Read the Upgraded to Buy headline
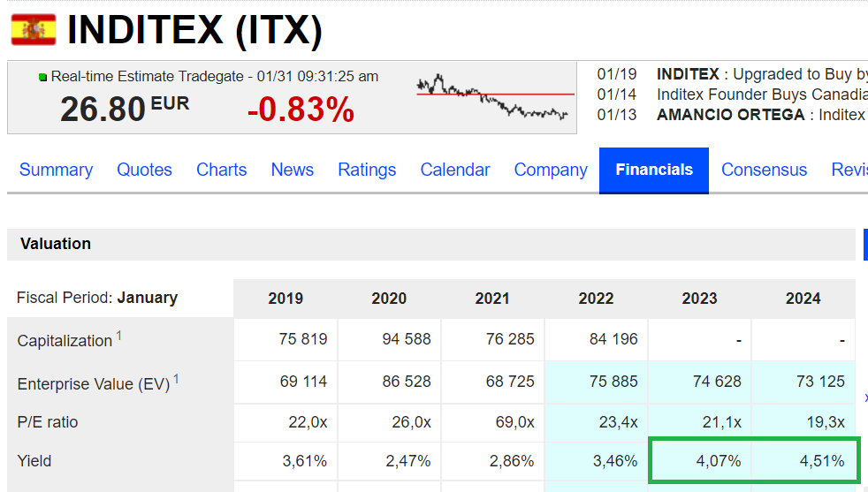 pyautogui.click(x=762, y=74)
